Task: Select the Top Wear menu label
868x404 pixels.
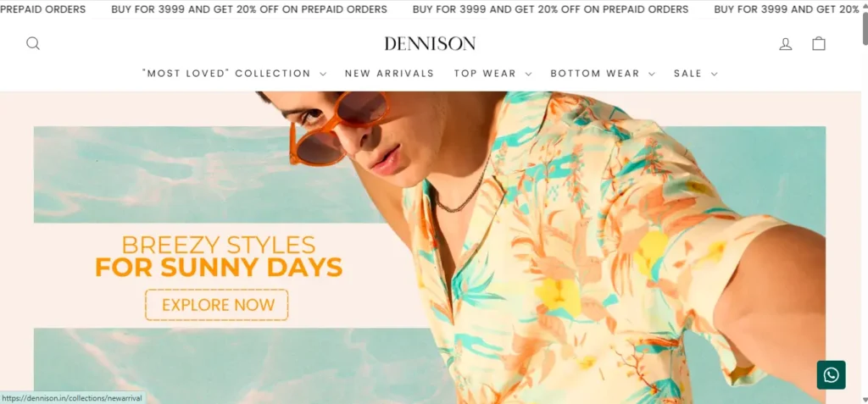Action: point(485,74)
